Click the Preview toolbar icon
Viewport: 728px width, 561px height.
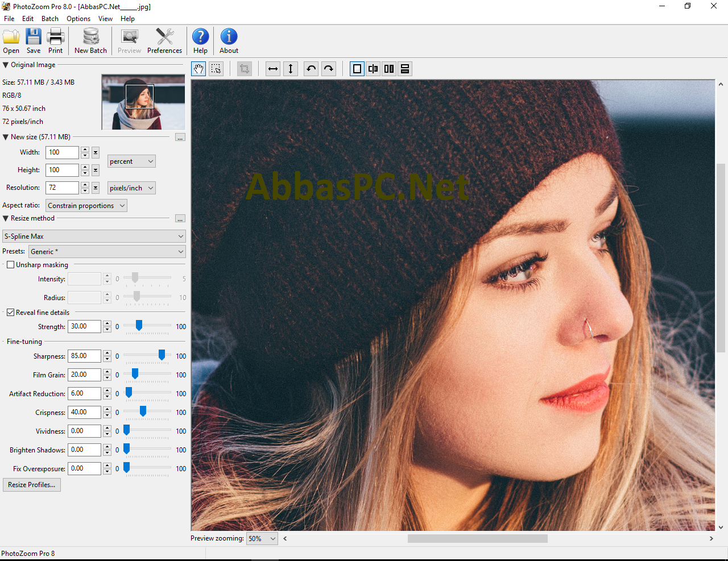130,41
